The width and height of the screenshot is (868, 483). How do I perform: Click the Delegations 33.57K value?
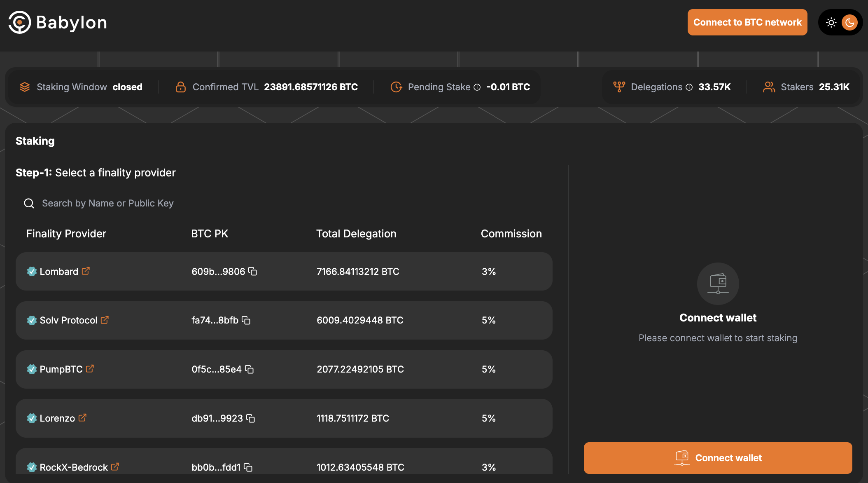click(714, 87)
